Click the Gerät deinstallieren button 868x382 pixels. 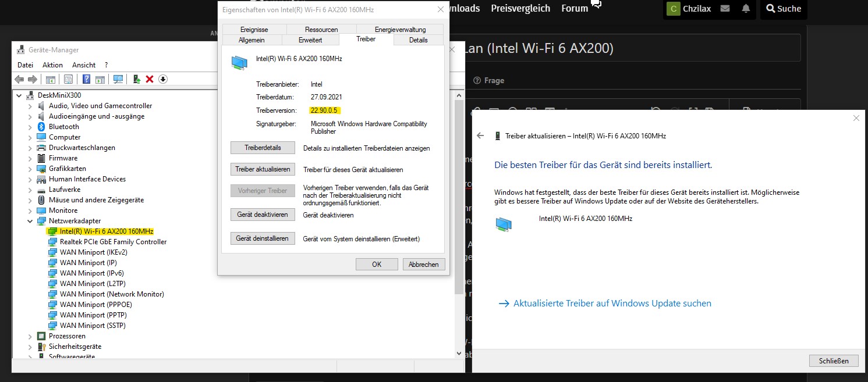click(x=263, y=238)
